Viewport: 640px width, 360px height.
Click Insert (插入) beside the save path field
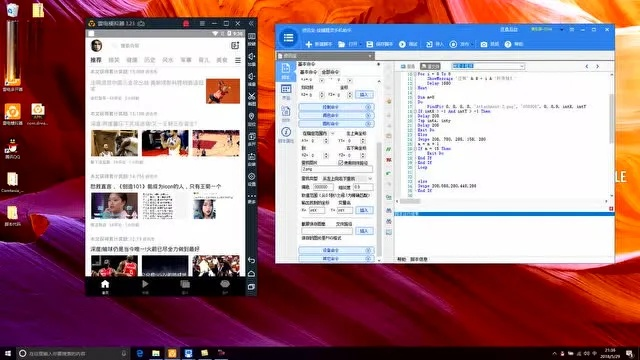364,231
